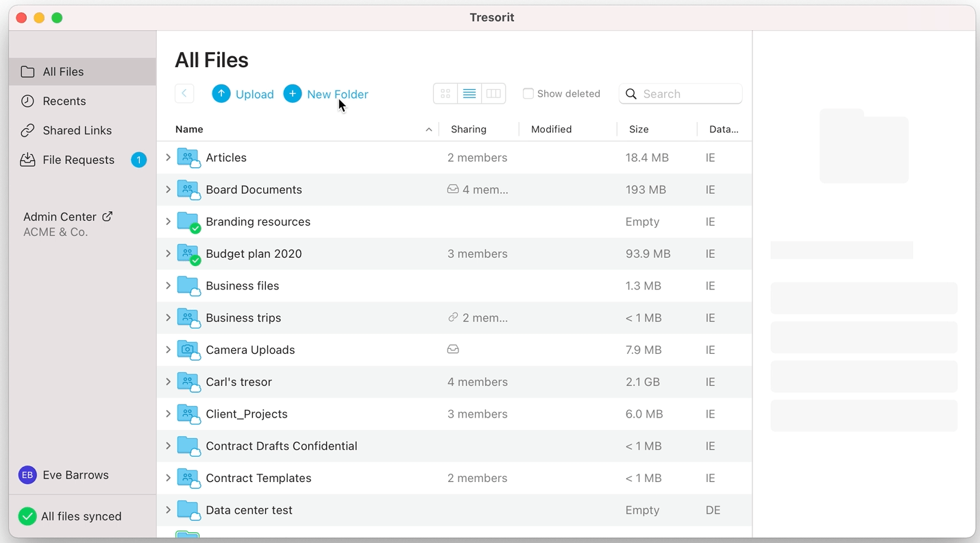This screenshot has width=980, height=543.
Task: Enable the Show deleted checkbox
Action: 528,94
